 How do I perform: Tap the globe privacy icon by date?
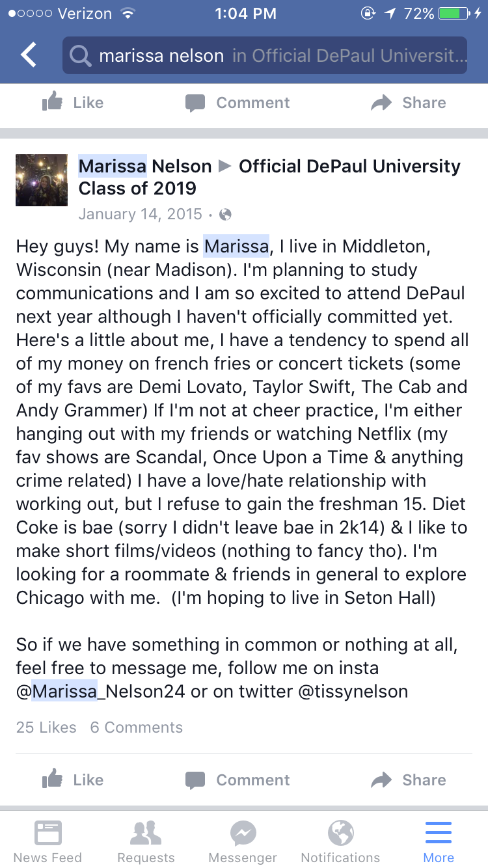pos(226,214)
